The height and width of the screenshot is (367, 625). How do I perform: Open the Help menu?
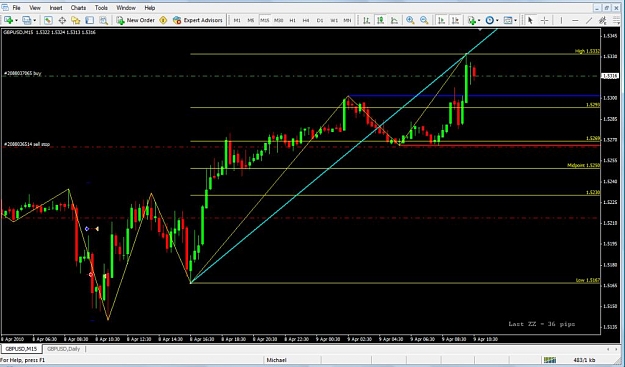click(150, 8)
